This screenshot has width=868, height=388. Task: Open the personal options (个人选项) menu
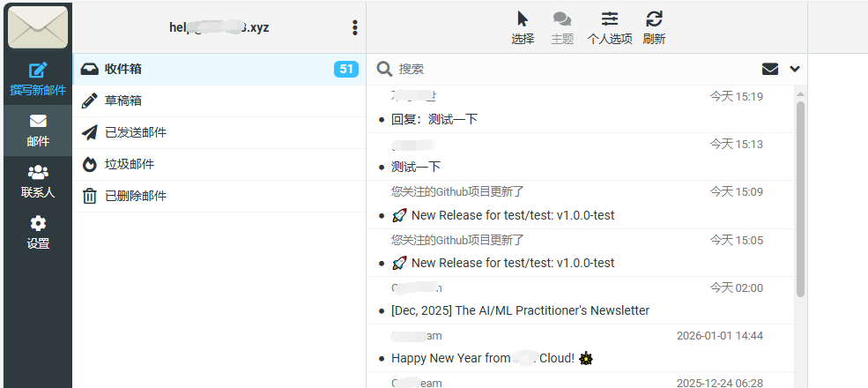pos(609,26)
